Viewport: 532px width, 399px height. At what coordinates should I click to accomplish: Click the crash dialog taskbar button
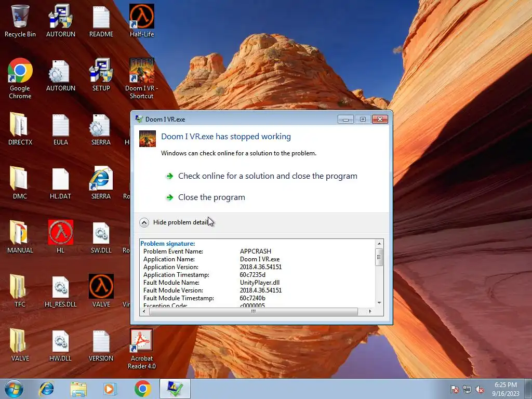pyautogui.click(x=175, y=389)
